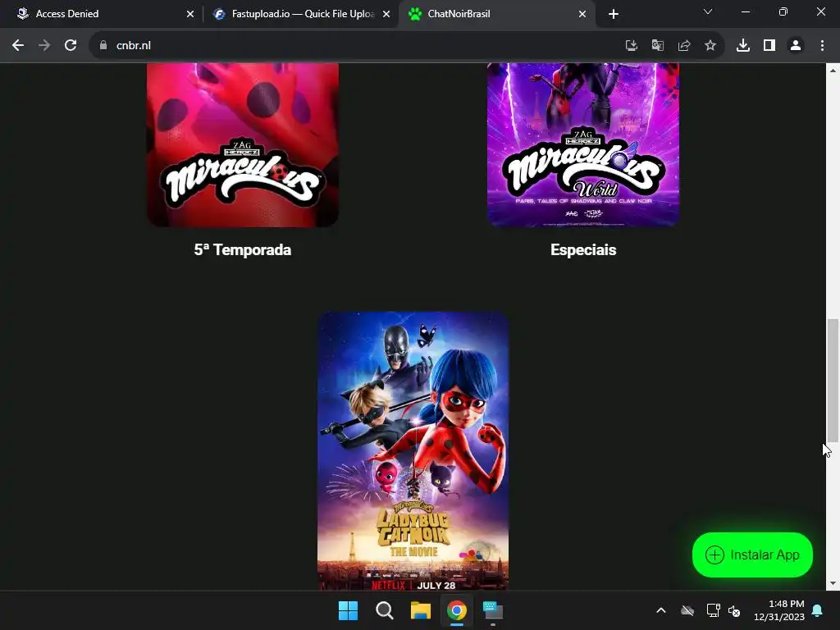
Task: Expand the tab search dropdown
Action: click(708, 11)
